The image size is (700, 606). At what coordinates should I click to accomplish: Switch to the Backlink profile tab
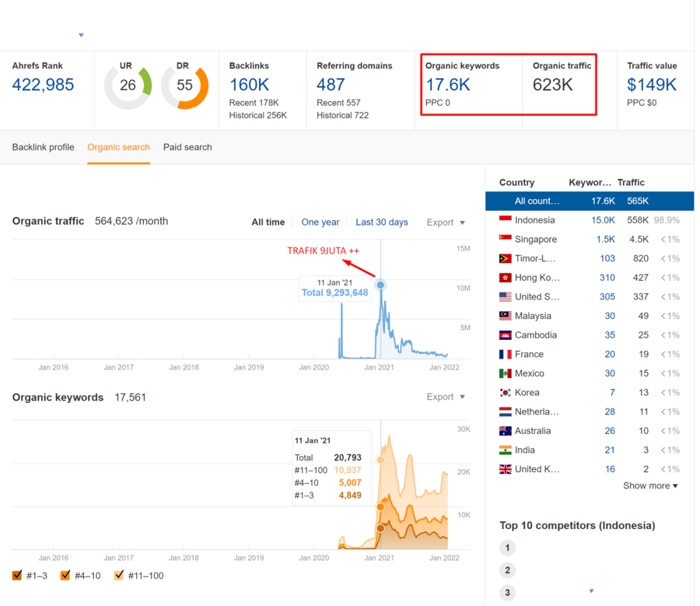tap(44, 147)
